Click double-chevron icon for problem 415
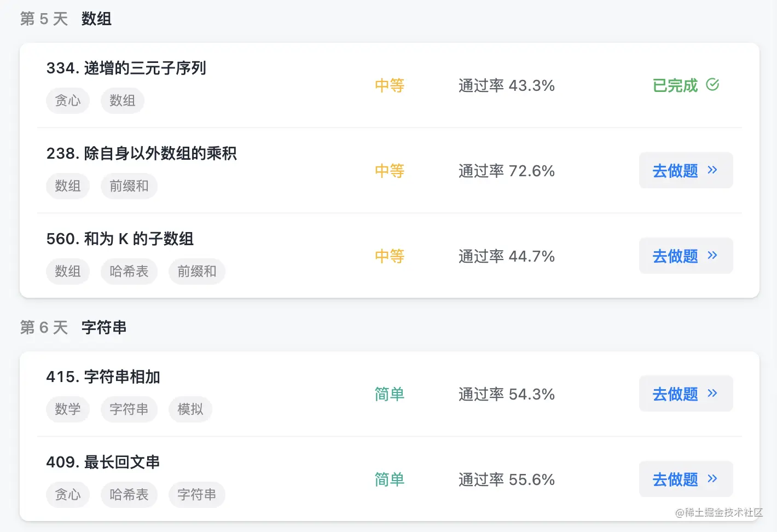This screenshot has height=532, width=777. point(712,394)
